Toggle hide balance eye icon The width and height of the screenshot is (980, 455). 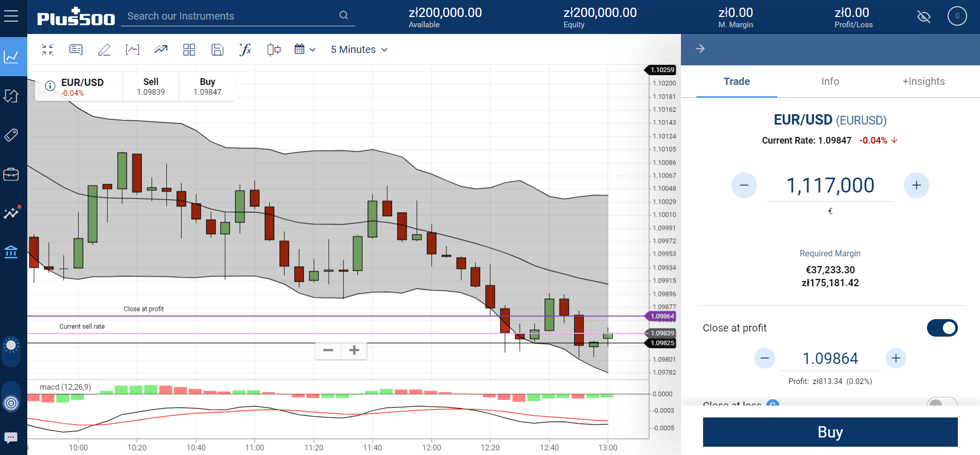(924, 16)
